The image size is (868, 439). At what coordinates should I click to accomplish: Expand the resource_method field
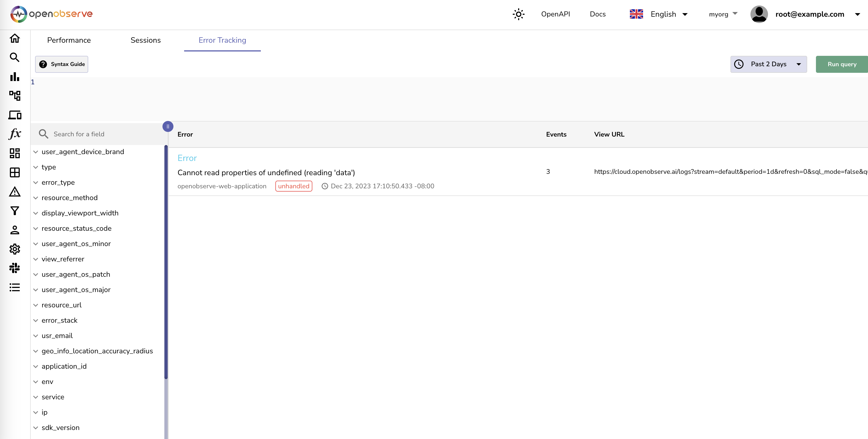36,198
